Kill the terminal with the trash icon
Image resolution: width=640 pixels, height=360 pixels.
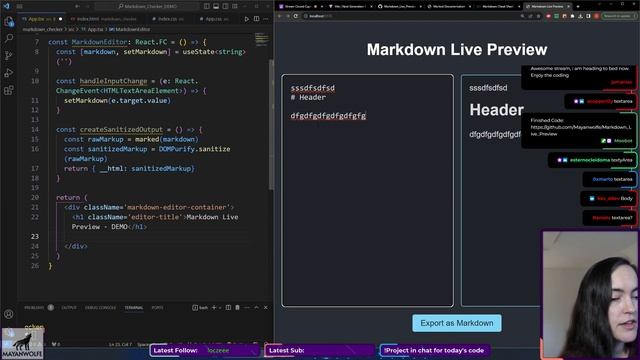[237, 307]
